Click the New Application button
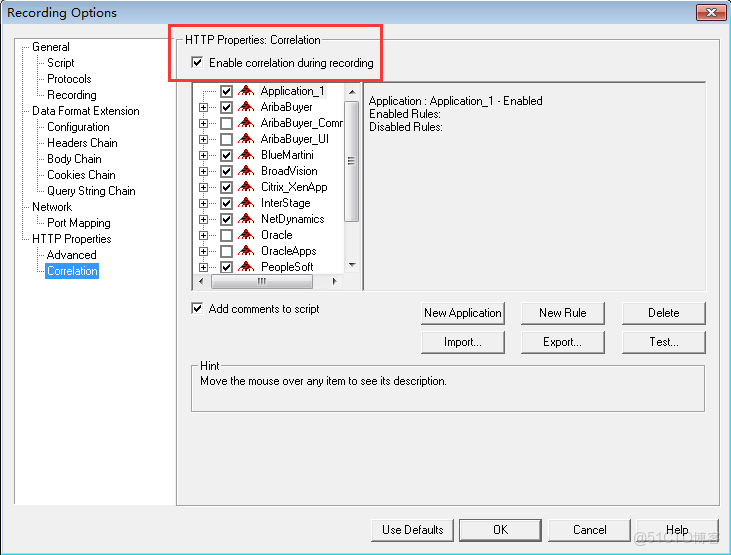This screenshot has width=731, height=555. pyautogui.click(x=462, y=313)
